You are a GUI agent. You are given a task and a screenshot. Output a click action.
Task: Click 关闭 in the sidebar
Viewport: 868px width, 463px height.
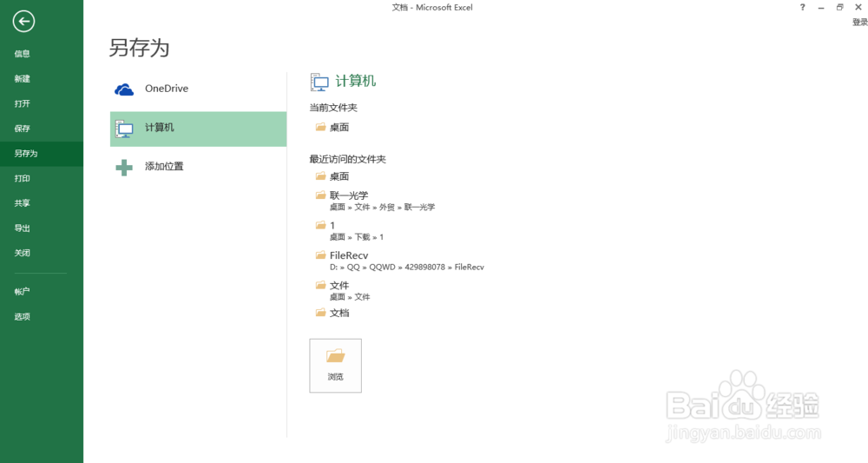coord(23,253)
